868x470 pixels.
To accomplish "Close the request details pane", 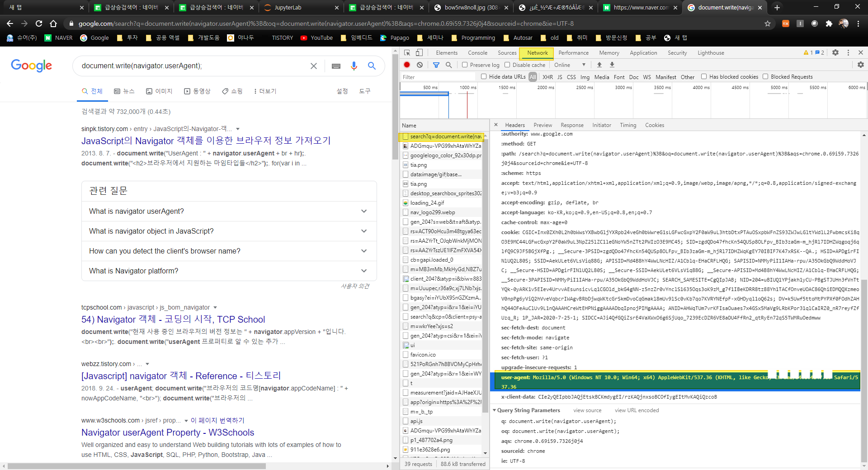I will 496,125.
